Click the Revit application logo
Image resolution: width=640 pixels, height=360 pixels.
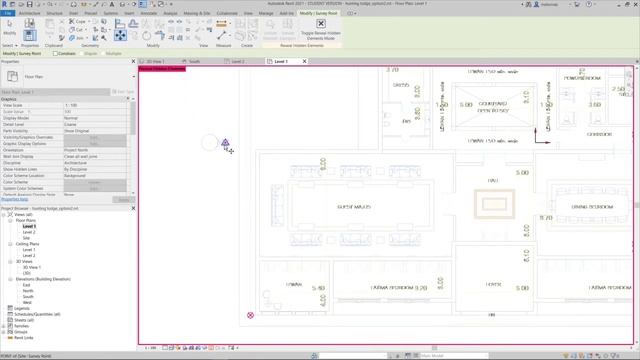coord(4,4)
